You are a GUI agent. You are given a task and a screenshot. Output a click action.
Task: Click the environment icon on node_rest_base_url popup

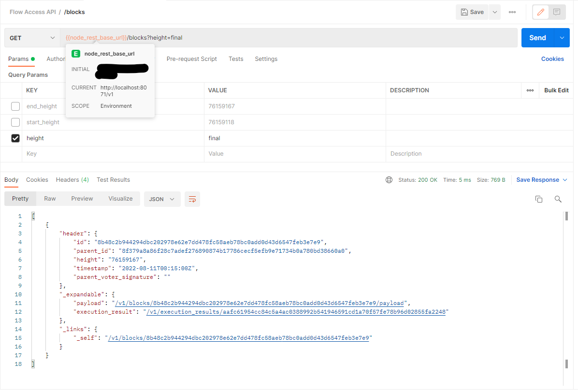tap(75, 54)
